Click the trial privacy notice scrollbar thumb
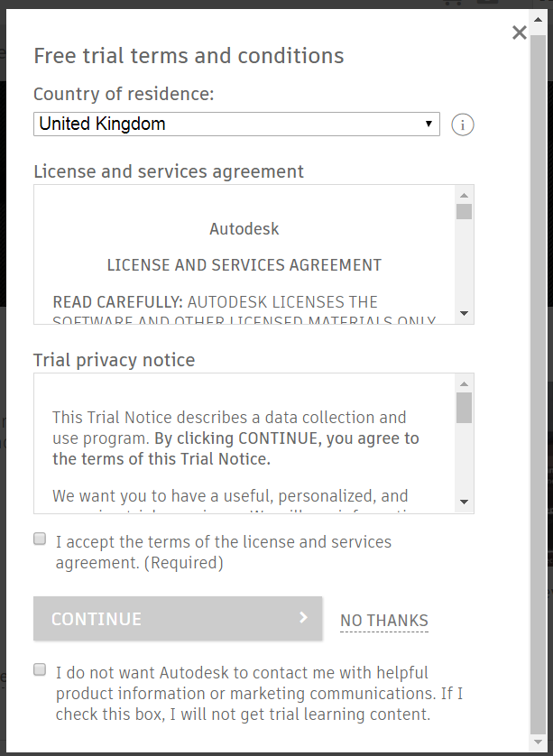 pos(464,408)
